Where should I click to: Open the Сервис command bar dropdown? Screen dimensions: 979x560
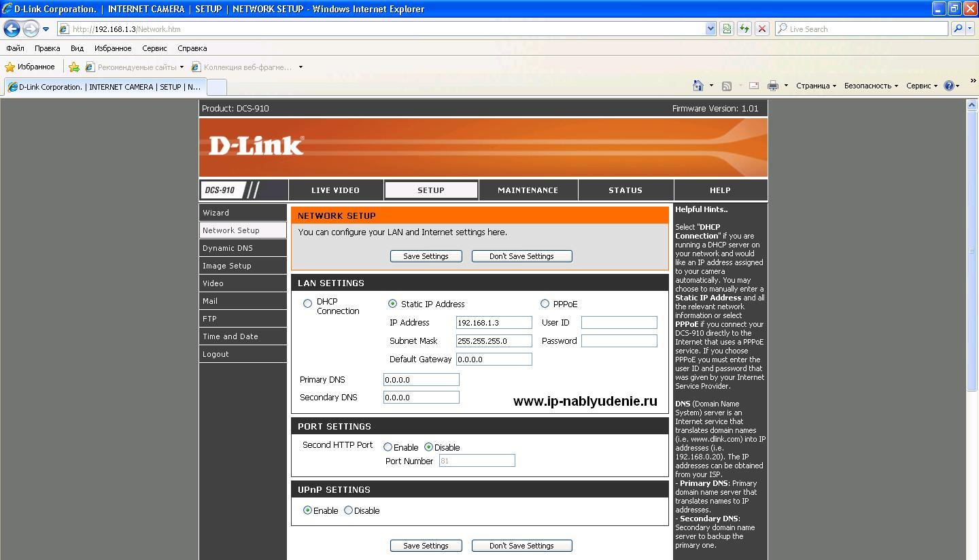pyautogui.click(x=922, y=86)
